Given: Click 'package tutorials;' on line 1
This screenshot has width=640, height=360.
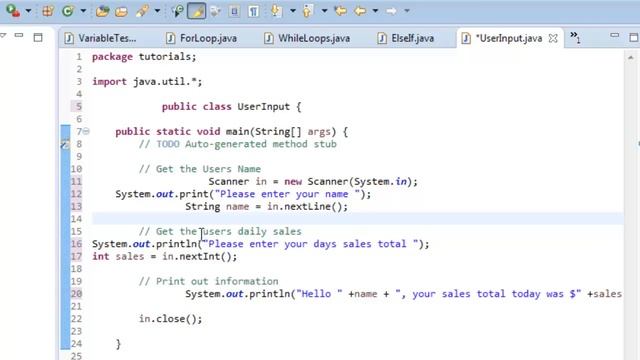Looking at the screenshot, I should point(144,57).
